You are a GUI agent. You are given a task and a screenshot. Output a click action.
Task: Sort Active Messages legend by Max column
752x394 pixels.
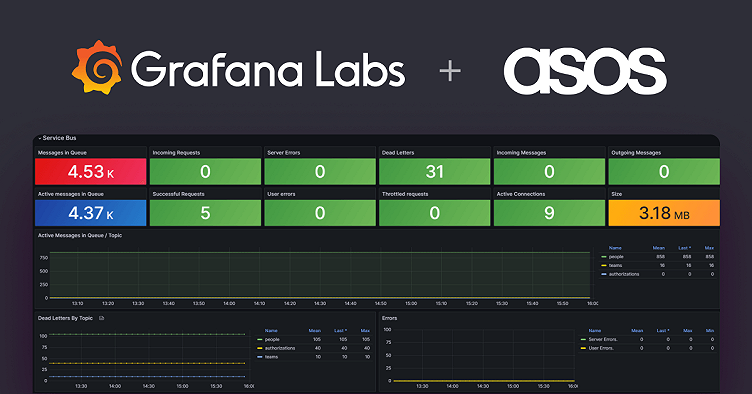709,248
